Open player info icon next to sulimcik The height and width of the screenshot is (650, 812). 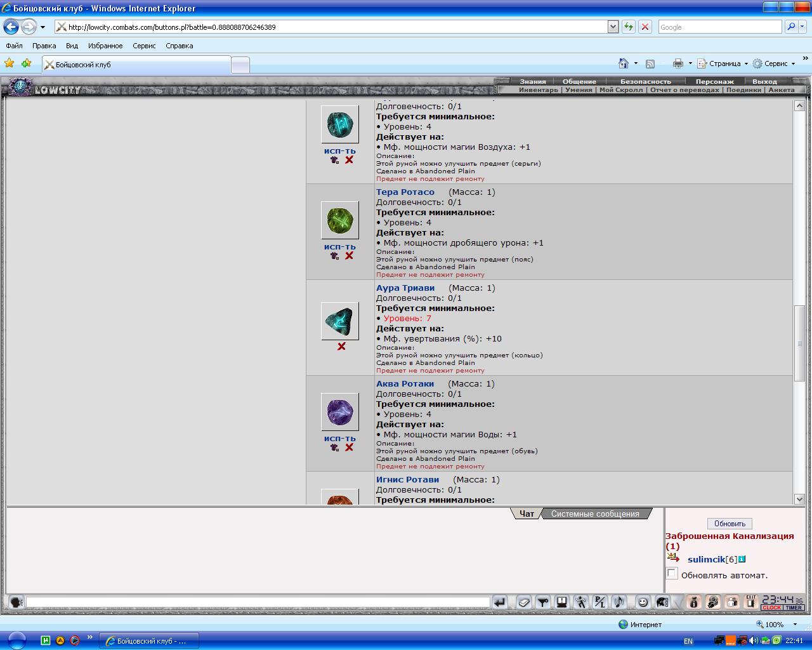[x=742, y=559]
